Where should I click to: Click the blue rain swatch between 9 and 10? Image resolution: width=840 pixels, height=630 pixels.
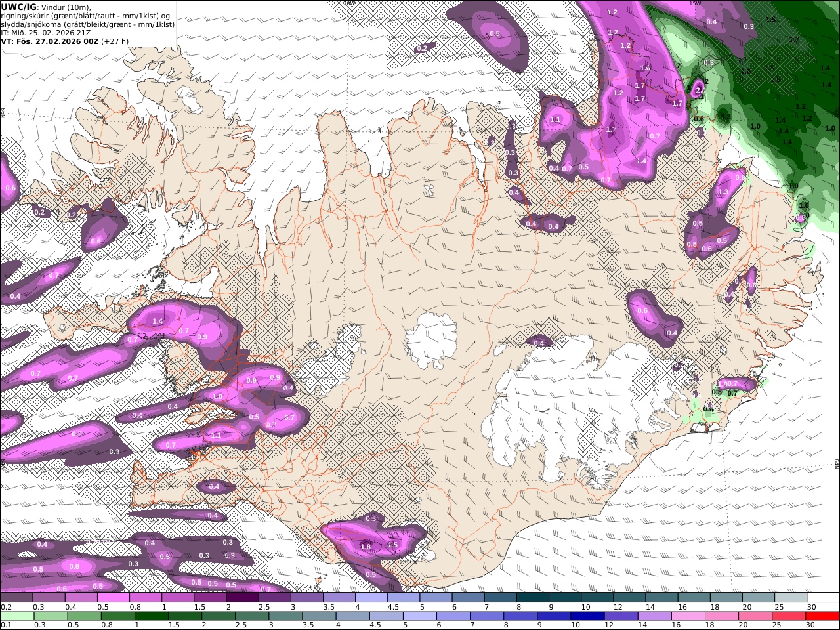(555, 616)
